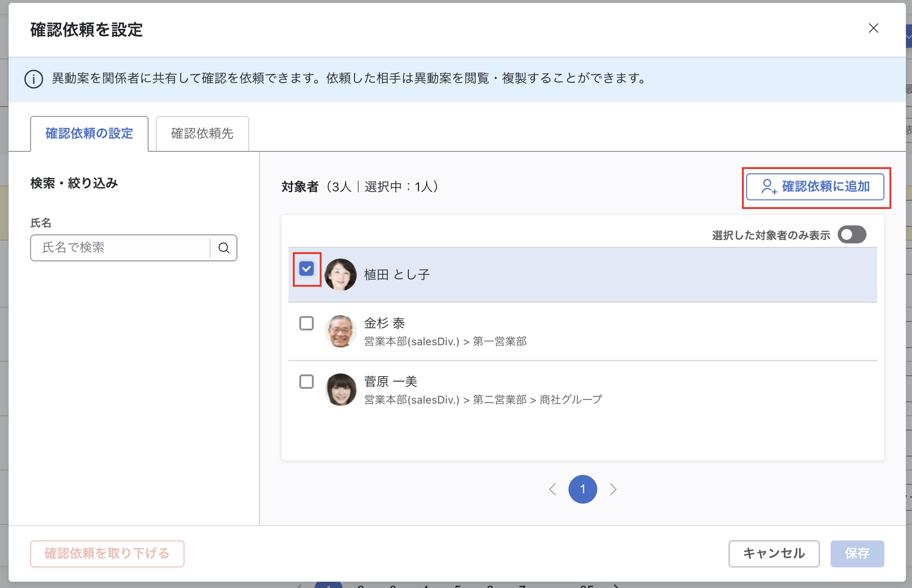Focus the 氏名で検索 input field
912x588 pixels.
coord(120,248)
